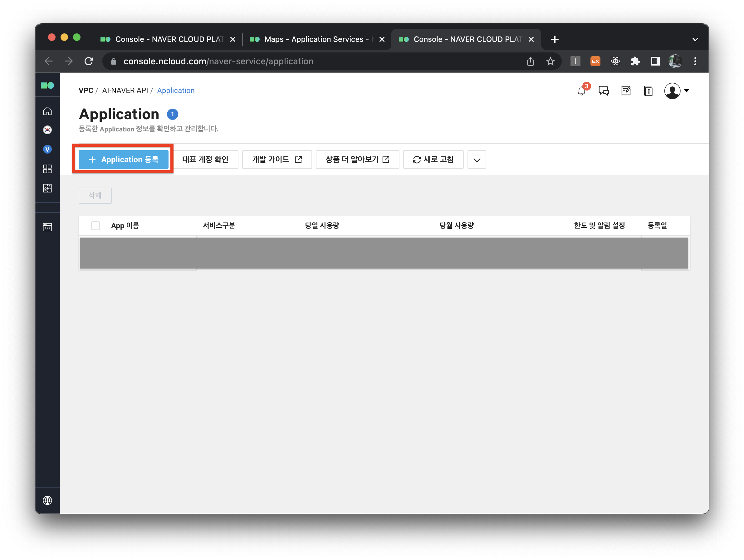Open the user account avatar menu
The width and height of the screenshot is (744, 560).
click(x=676, y=91)
